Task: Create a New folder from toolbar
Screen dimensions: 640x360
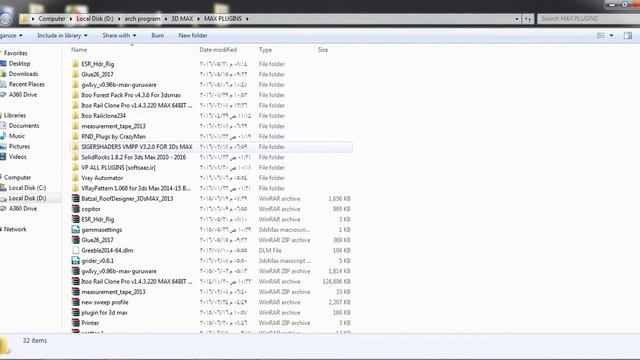Action: [193, 36]
